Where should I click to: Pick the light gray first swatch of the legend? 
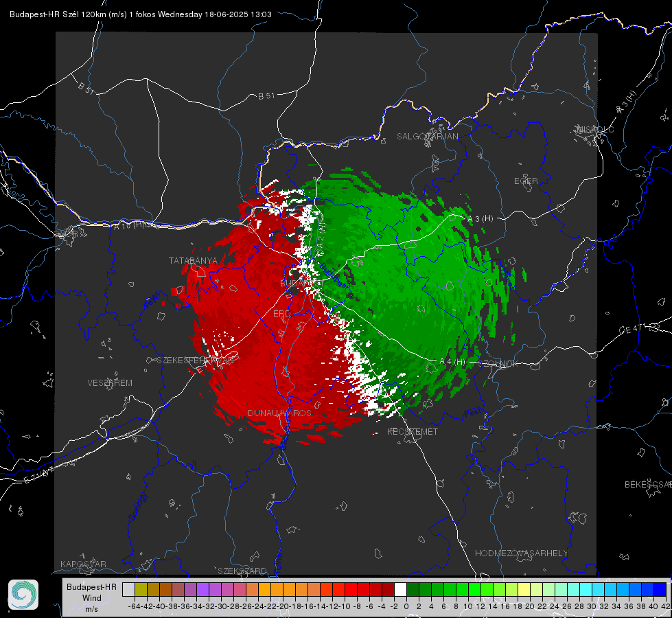coord(128,589)
